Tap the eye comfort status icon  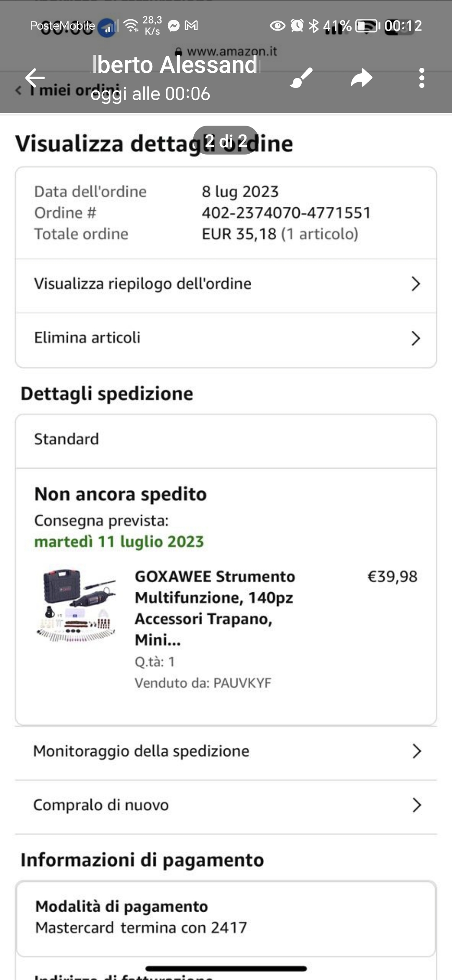coord(277,26)
